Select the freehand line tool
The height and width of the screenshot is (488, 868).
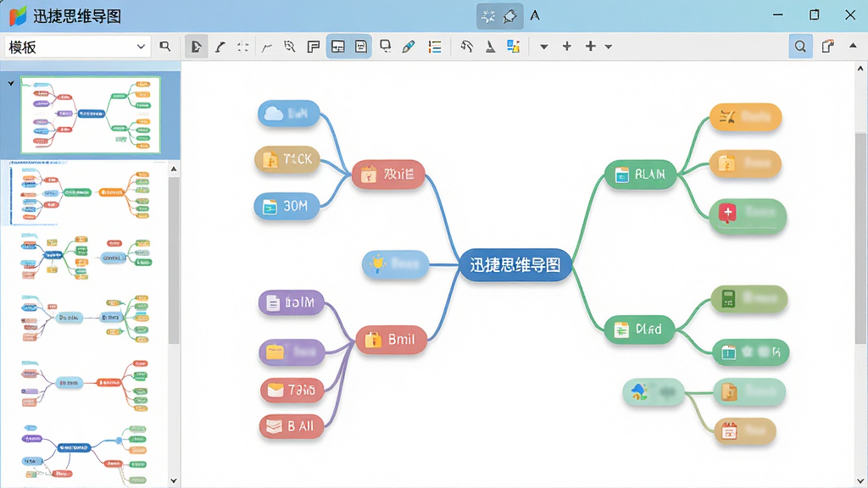coord(266,47)
